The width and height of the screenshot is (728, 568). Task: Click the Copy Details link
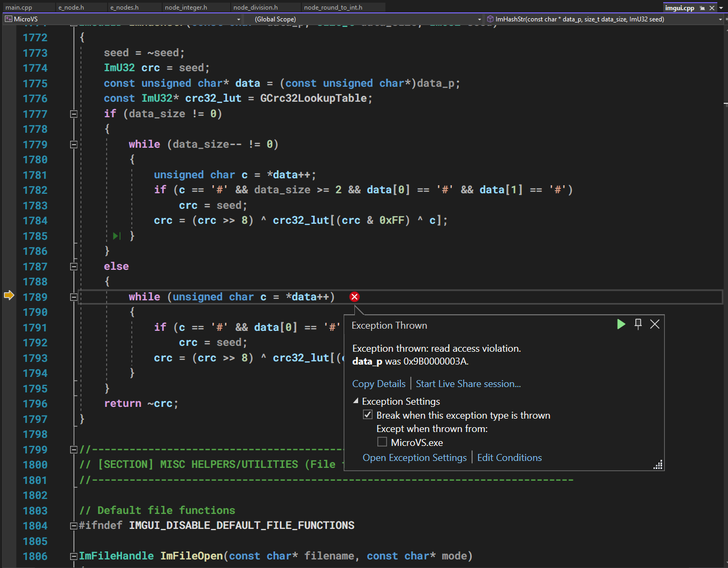click(378, 383)
